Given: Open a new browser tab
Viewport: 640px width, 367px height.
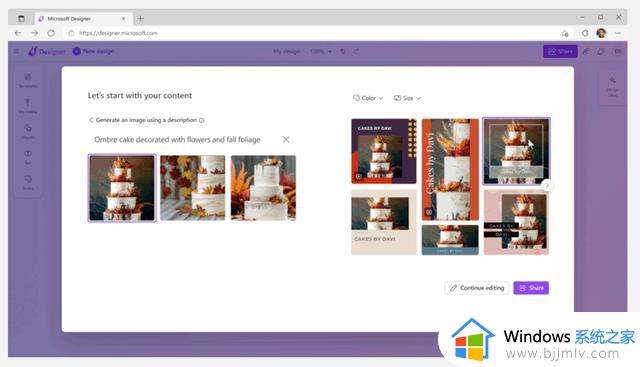Looking at the screenshot, I should click(x=140, y=19).
